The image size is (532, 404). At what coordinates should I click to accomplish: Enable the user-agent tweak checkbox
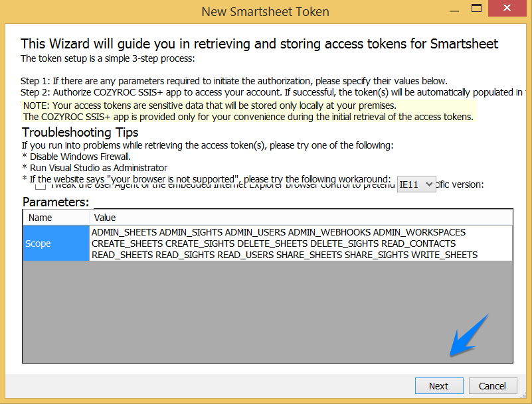(41, 186)
